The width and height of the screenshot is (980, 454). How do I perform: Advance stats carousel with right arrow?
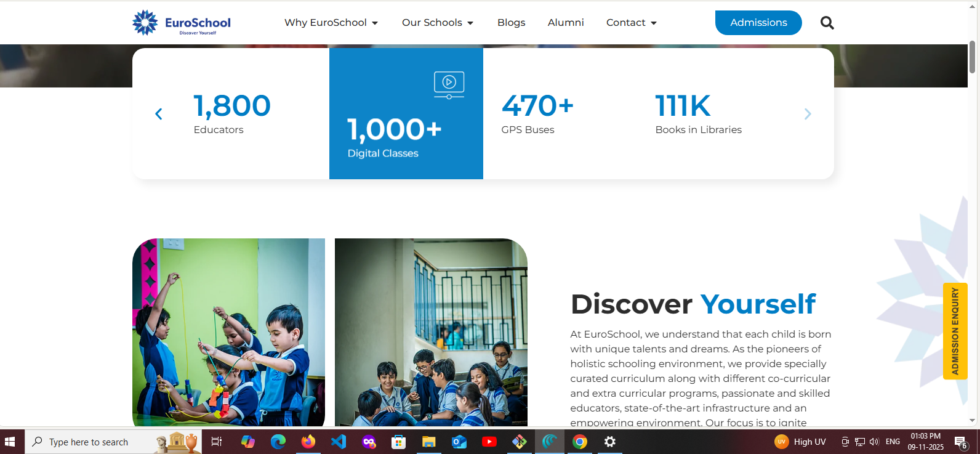tap(808, 114)
